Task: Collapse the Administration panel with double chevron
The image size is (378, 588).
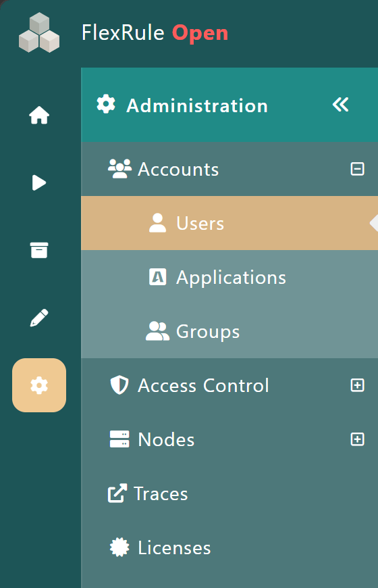Action: (x=340, y=105)
